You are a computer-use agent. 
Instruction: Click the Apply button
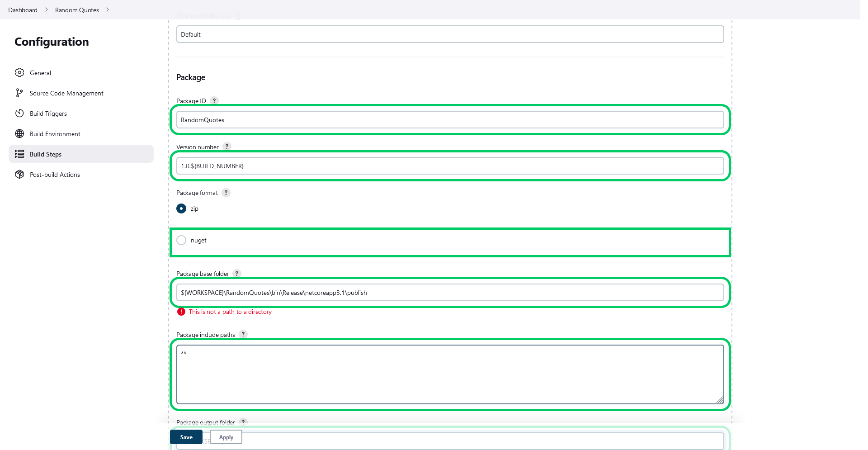coord(226,437)
